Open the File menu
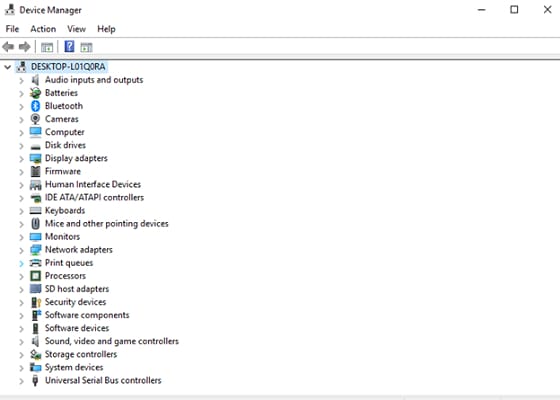The width and height of the screenshot is (560, 400). click(x=12, y=29)
